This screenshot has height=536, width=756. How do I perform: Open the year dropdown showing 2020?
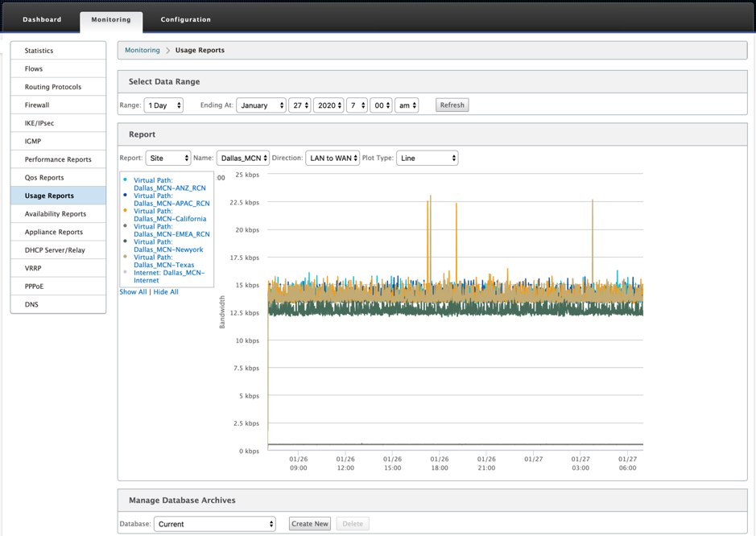(328, 105)
